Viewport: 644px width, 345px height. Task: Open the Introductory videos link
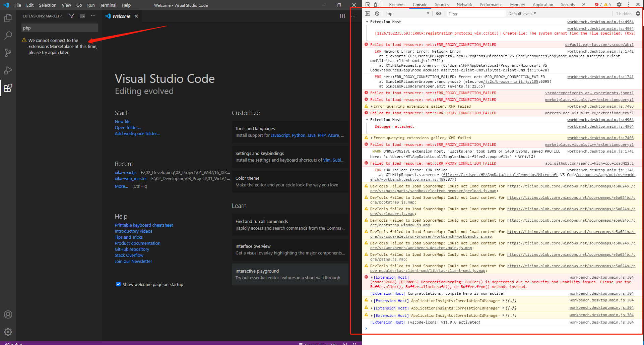pyautogui.click(x=133, y=231)
